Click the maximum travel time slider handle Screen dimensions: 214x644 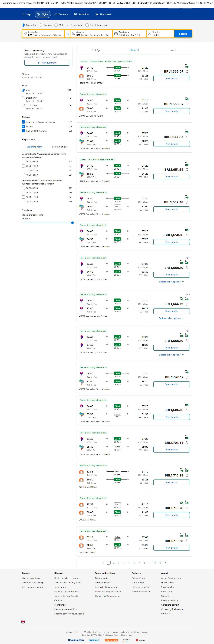tap(72, 223)
